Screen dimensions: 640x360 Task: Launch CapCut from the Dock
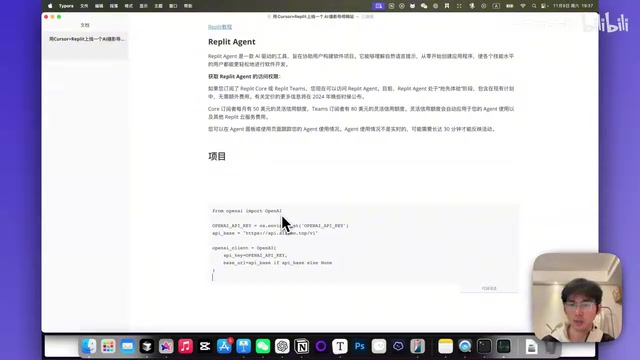pyautogui.click(x=205, y=347)
